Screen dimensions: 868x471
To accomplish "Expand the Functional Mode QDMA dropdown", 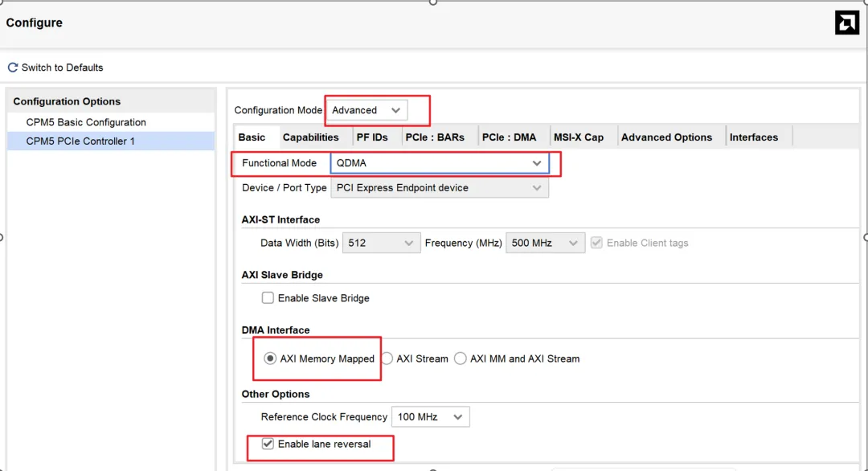I will coord(440,163).
